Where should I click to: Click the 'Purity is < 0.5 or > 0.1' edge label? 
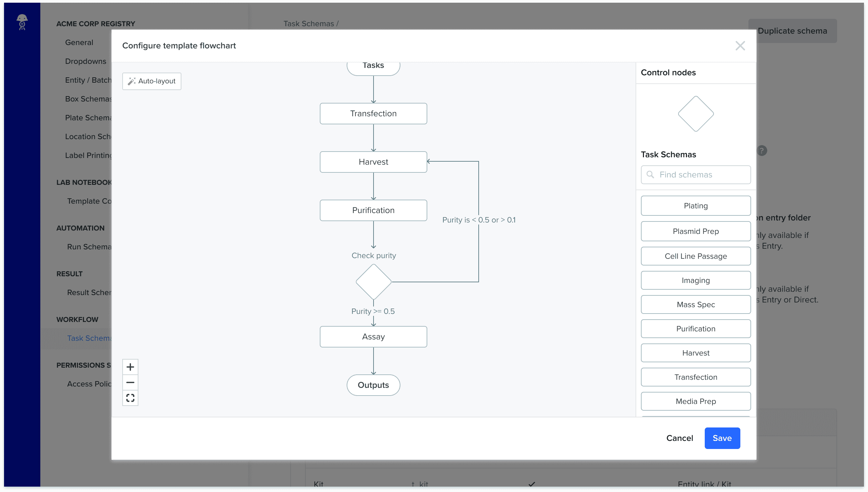click(x=479, y=220)
